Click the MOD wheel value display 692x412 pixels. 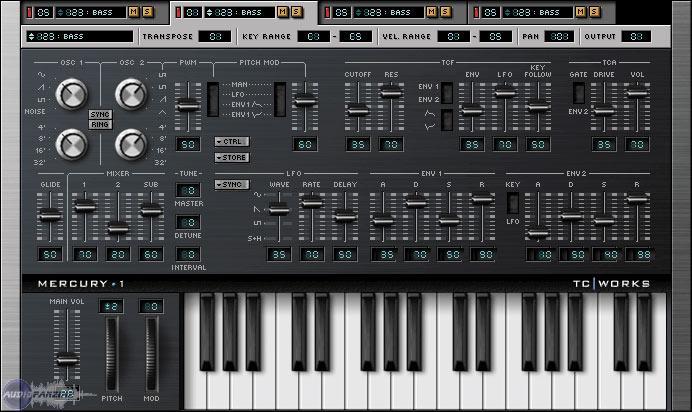point(151,306)
